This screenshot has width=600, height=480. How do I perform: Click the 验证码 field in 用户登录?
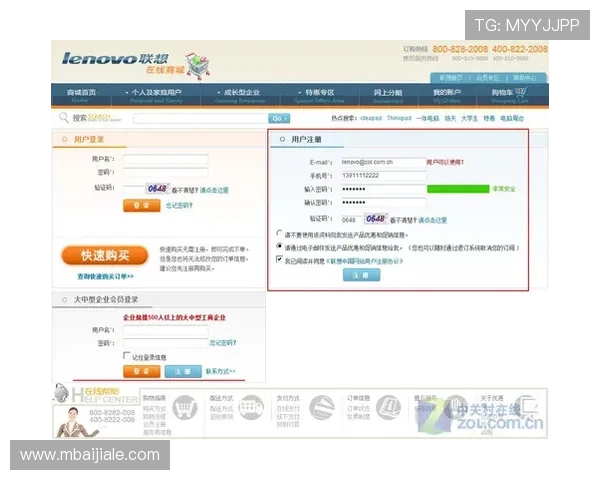pos(134,188)
